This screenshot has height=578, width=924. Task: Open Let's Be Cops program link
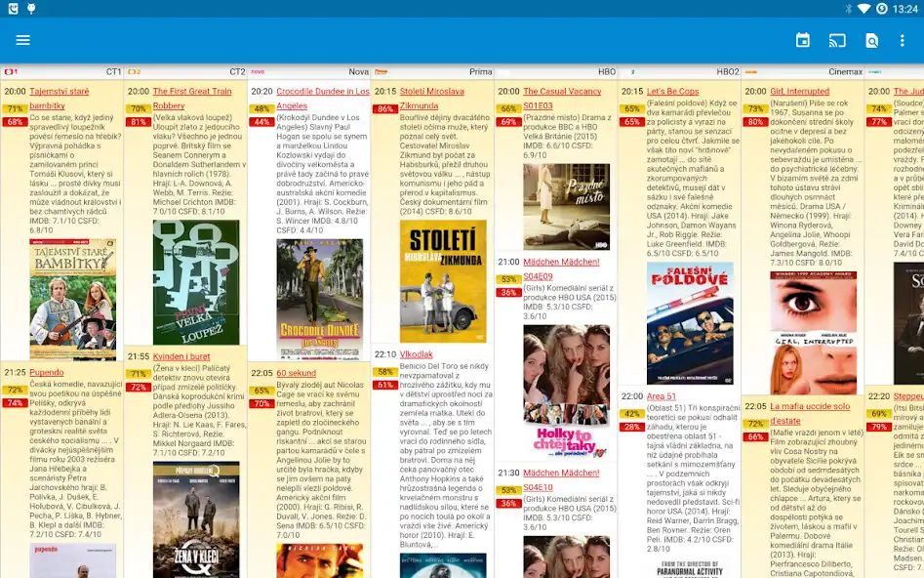(x=672, y=92)
